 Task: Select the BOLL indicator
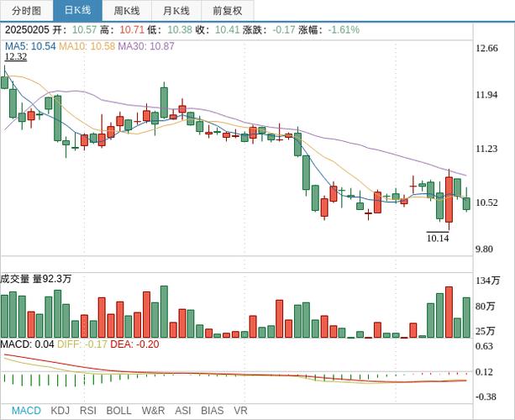click(x=119, y=411)
